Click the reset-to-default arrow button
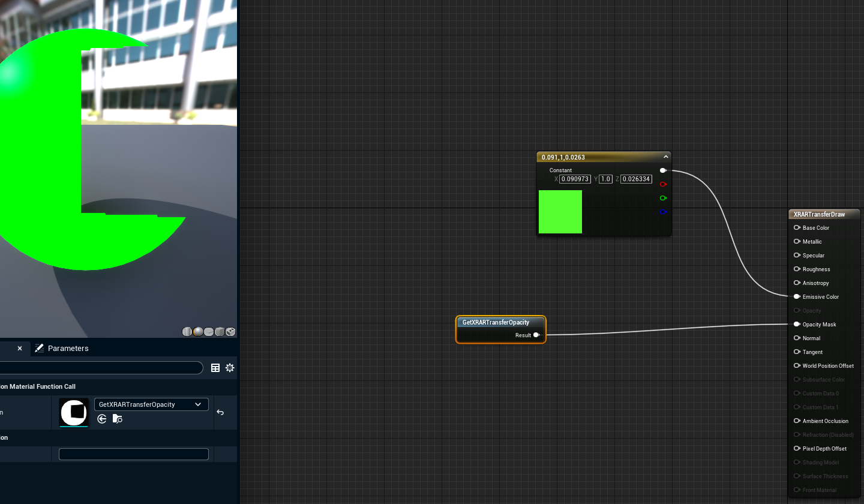The image size is (864, 504). point(220,412)
